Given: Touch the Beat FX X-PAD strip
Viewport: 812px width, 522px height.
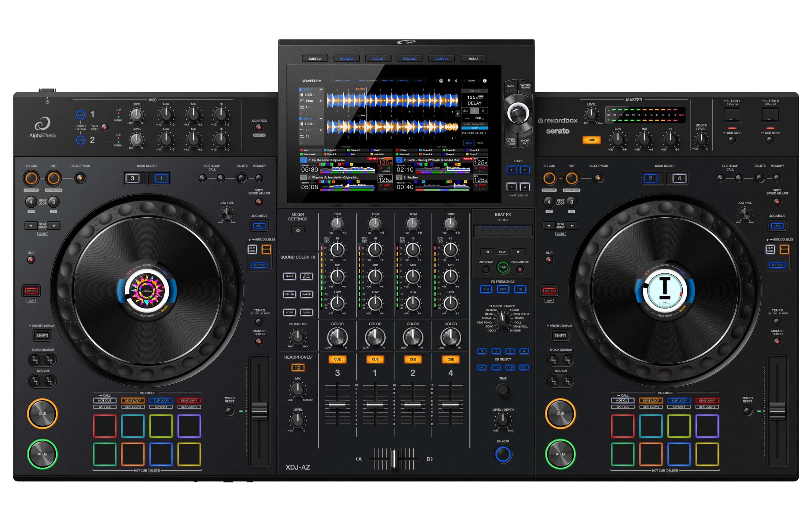Looking at the screenshot, I should (503, 231).
